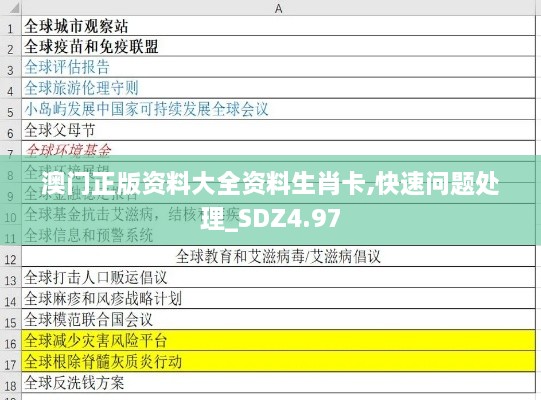Select cell 全球信息和预警系统
Screen dimensions: 541x400
coord(278,235)
